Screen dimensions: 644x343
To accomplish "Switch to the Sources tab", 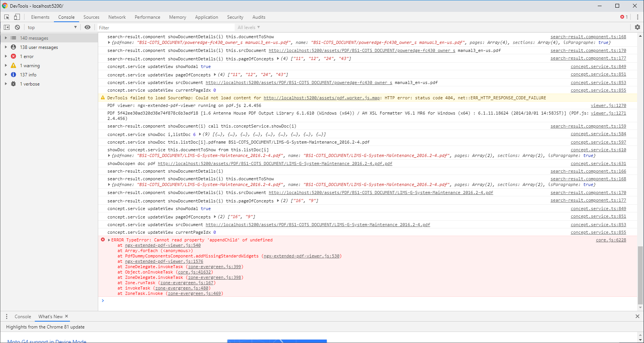I will click(x=91, y=17).
